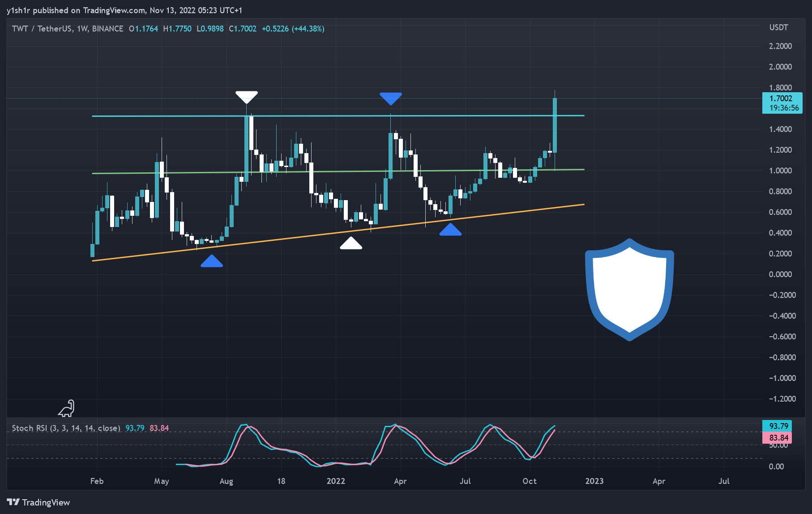Click the latest tall weekly candle

click(555, 125)
